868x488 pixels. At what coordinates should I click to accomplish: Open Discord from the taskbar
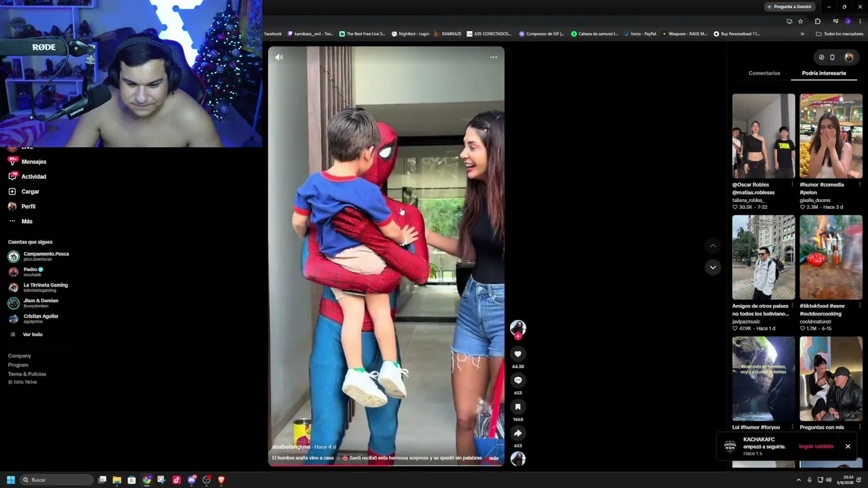[191, 480]
